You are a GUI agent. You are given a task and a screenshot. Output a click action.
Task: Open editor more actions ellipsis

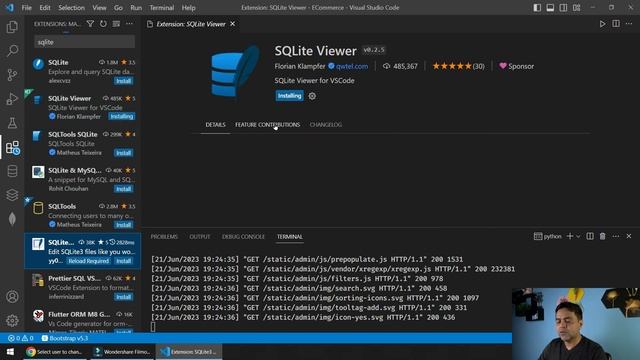click(x=629, y=24)
